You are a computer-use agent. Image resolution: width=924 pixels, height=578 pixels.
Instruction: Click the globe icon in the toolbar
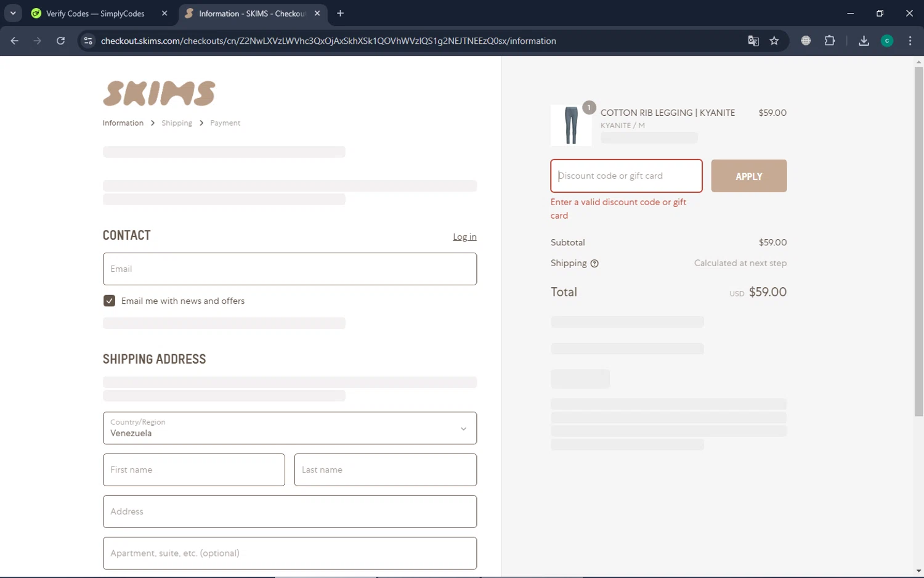coord(806,41)
